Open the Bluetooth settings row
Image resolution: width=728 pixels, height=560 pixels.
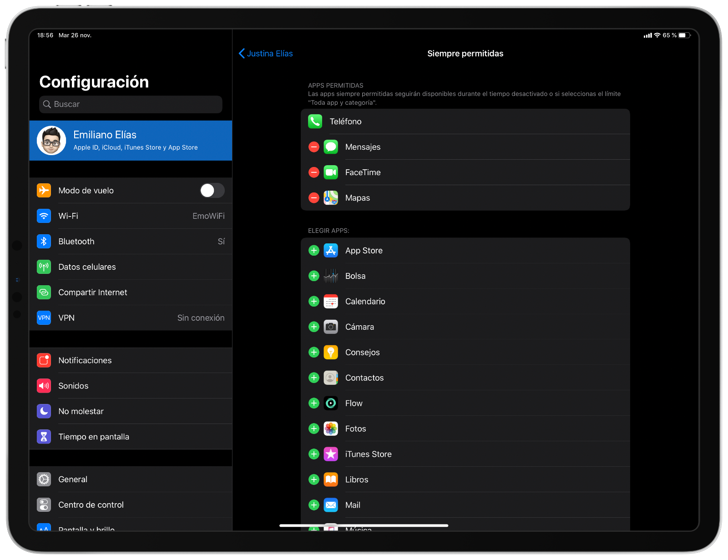131,242
